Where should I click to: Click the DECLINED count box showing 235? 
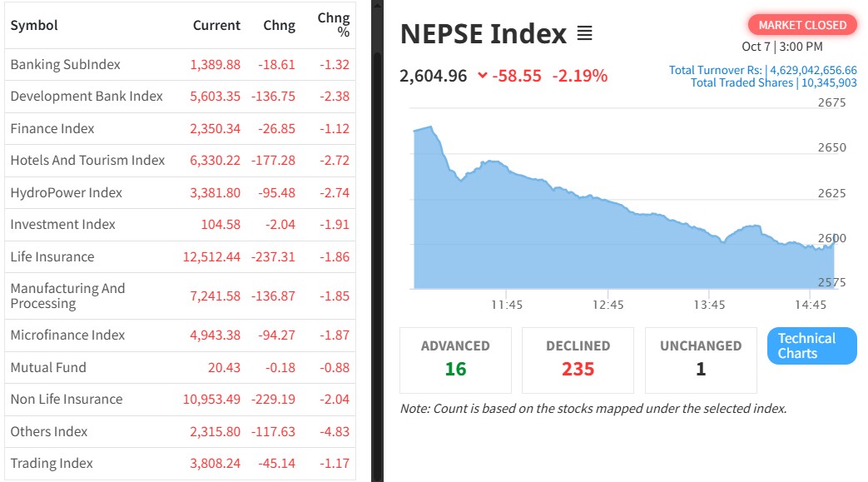click(578, 359)
